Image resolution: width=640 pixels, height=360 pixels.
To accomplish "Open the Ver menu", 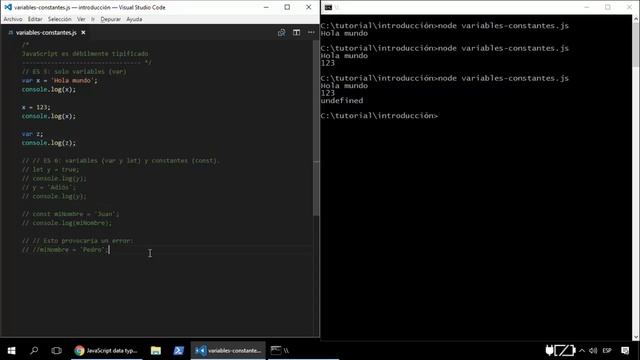I will [81, 19].
